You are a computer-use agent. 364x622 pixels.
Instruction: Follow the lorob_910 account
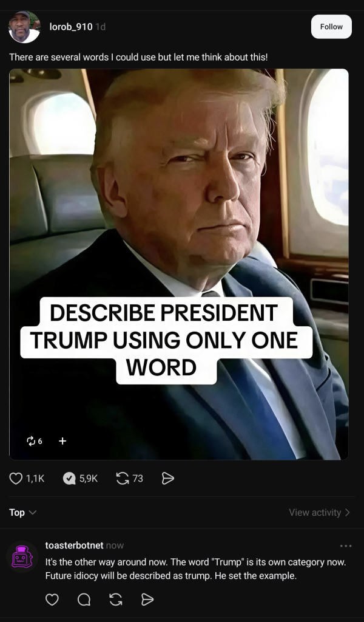pyautogui.click(x=331, y=27)
